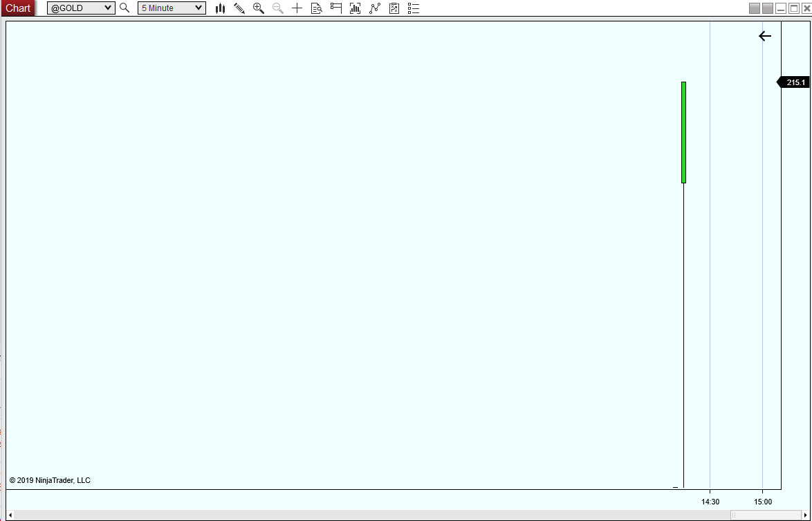This screenshot has height=521, width=812.
Task: Minimize the chart window
Action: [x=781, y=8]
